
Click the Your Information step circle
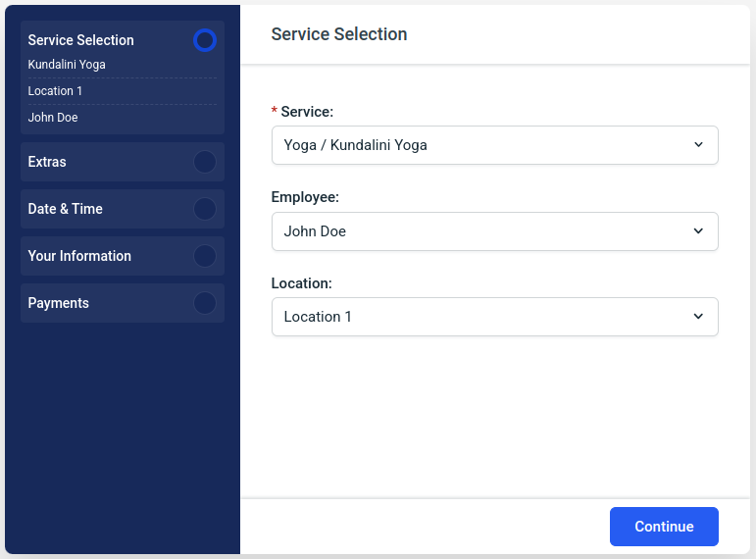point(205,256)
